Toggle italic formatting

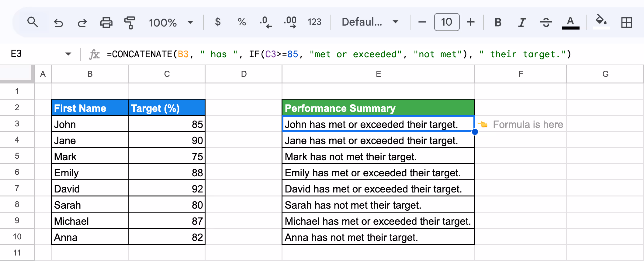pyautogui.click(x=522, y=22)
